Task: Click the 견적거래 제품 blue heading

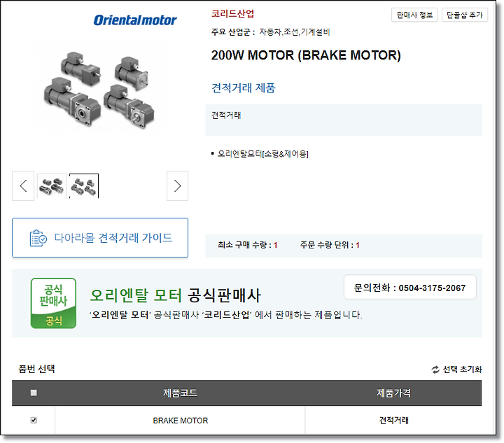Action: (x=244, y=87)
